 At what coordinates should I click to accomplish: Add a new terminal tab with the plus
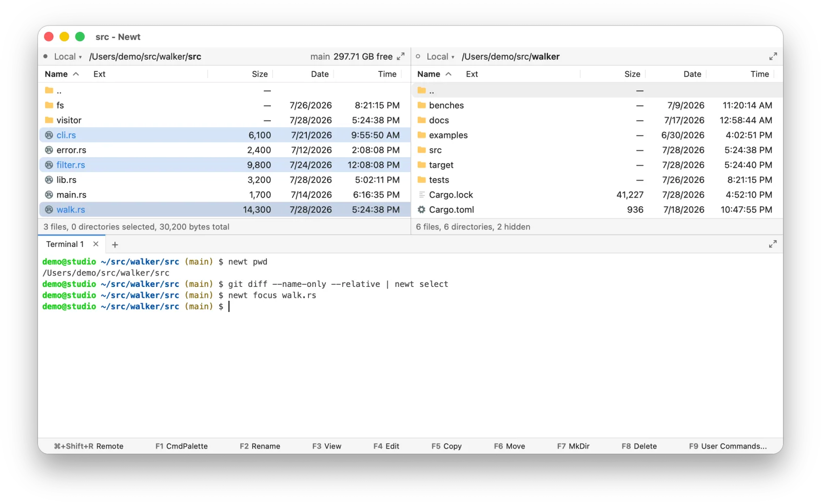(x=115, y=245)
